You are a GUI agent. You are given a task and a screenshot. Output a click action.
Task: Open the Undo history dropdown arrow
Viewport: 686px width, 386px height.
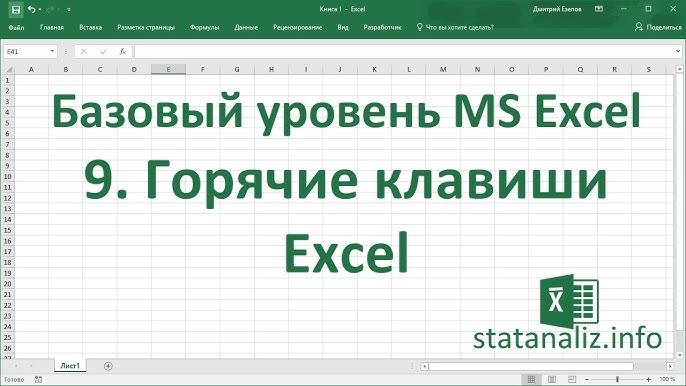[40, 9]
